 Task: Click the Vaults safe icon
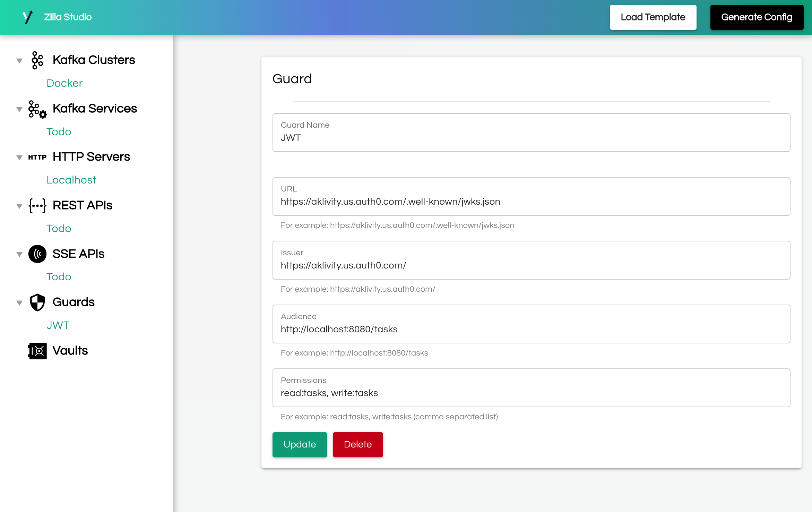point(37,351)
